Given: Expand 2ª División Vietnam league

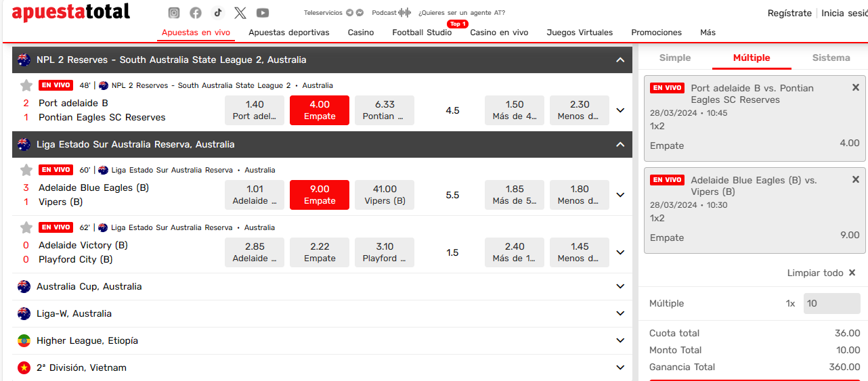Looking at the screenshot, I should coord(620,367).
